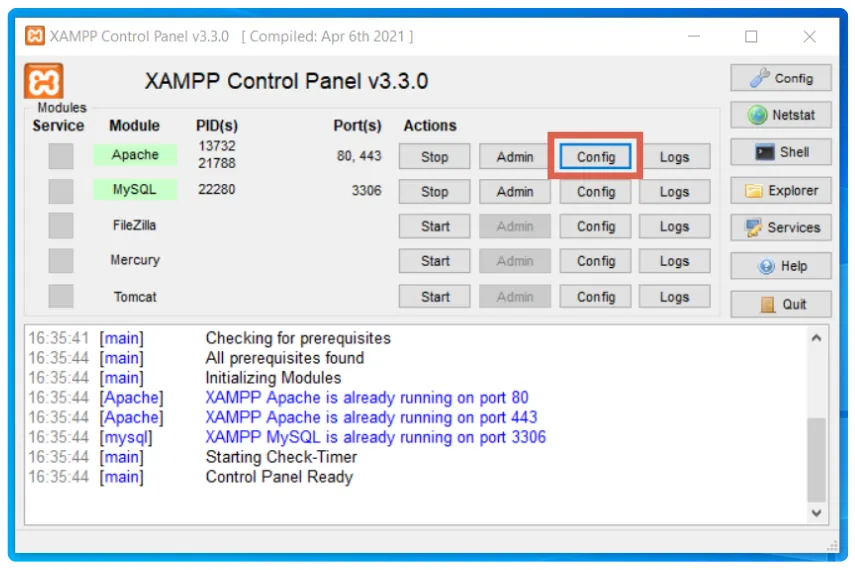Open Apache Config button
855x570 pixels.
[595, 157]
